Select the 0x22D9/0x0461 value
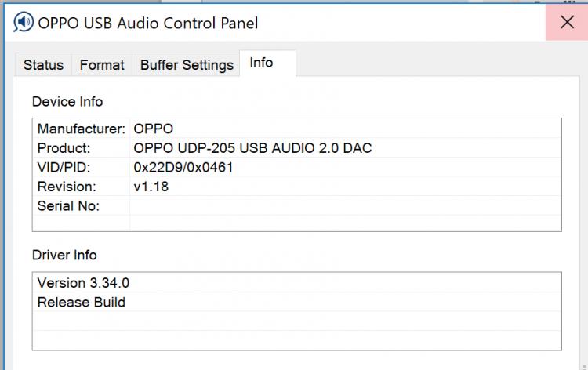Viewport: 588px width, 370px height. click(x=183, y=167)
